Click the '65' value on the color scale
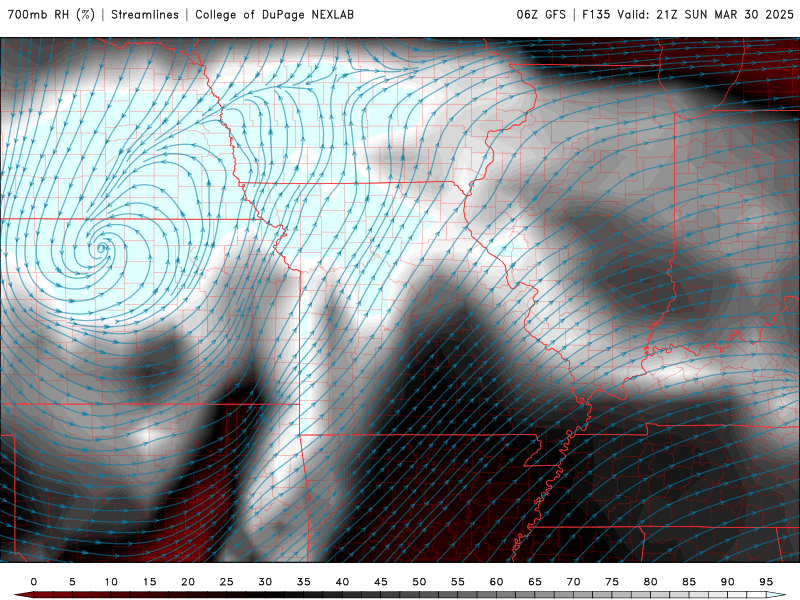The image size is (800, 600). click(x=535, y=582)
